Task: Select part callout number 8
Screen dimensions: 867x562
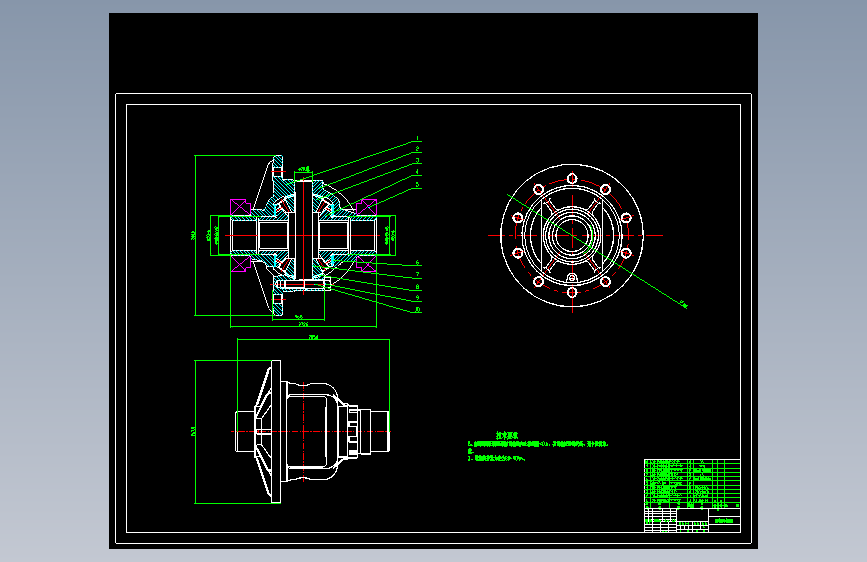Action: click(x=417, y=287)
